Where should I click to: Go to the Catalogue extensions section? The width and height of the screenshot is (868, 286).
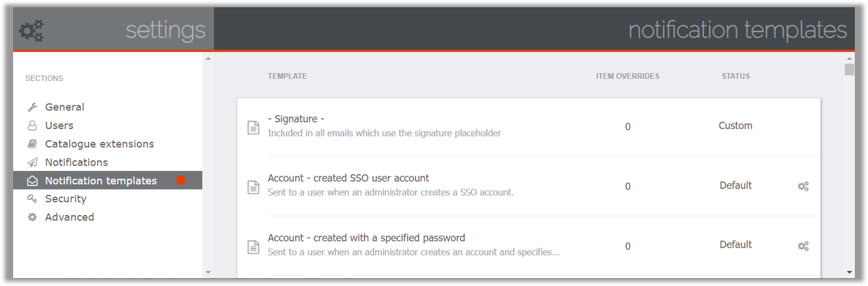[x=99, y=144]
